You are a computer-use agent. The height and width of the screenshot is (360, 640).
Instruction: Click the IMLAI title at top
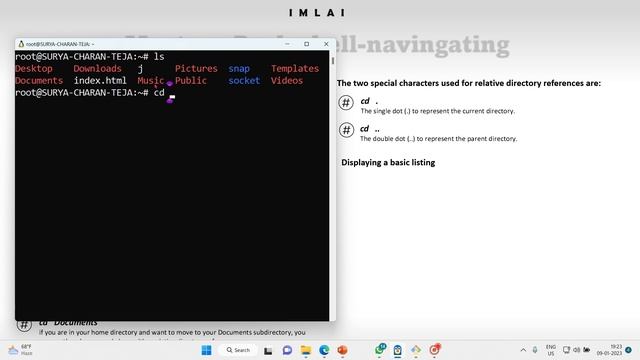pos(317,13)
